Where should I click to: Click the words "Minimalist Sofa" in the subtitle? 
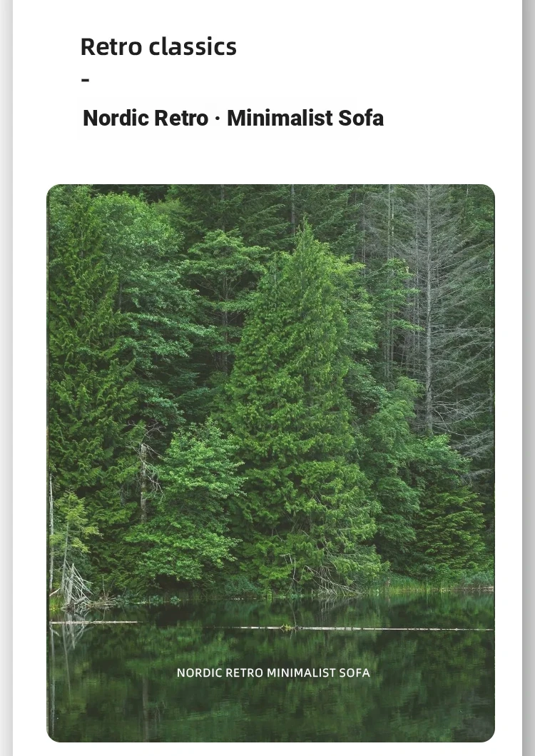[x=305, y=118]
